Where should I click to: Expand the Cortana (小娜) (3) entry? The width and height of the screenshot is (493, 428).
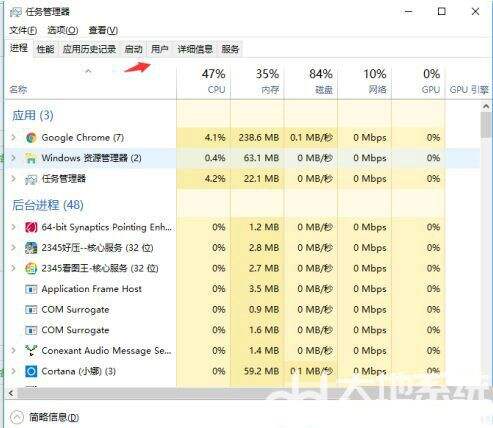[13, 371]
